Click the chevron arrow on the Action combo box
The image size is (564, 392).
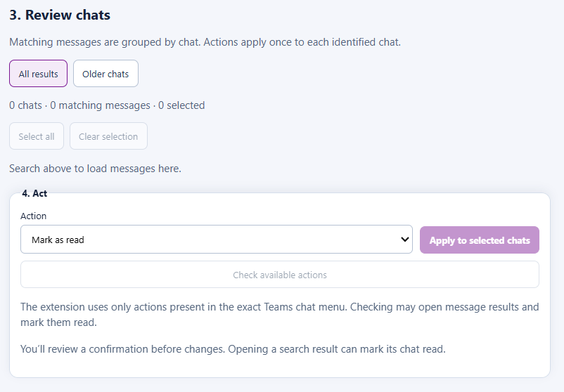[404, 240]
